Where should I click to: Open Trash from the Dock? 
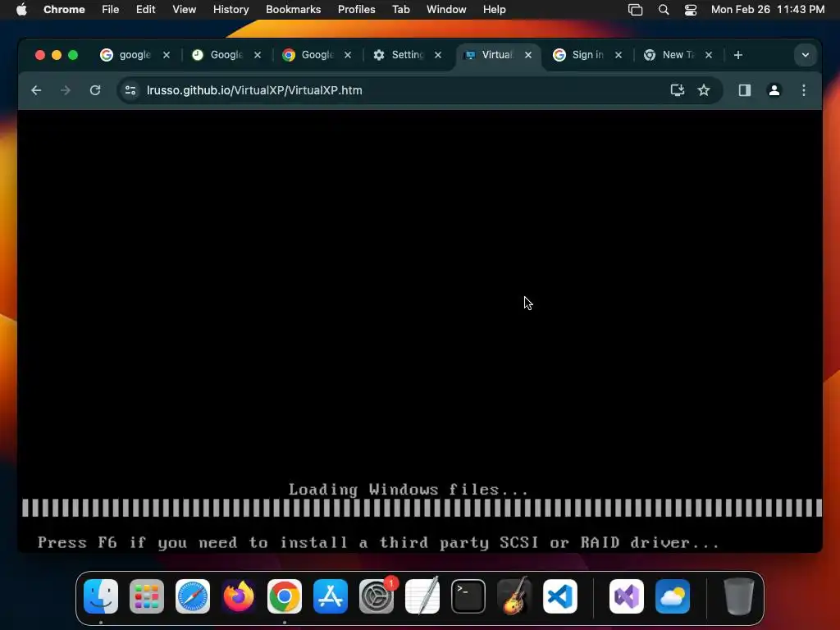(x=739, y=596)
